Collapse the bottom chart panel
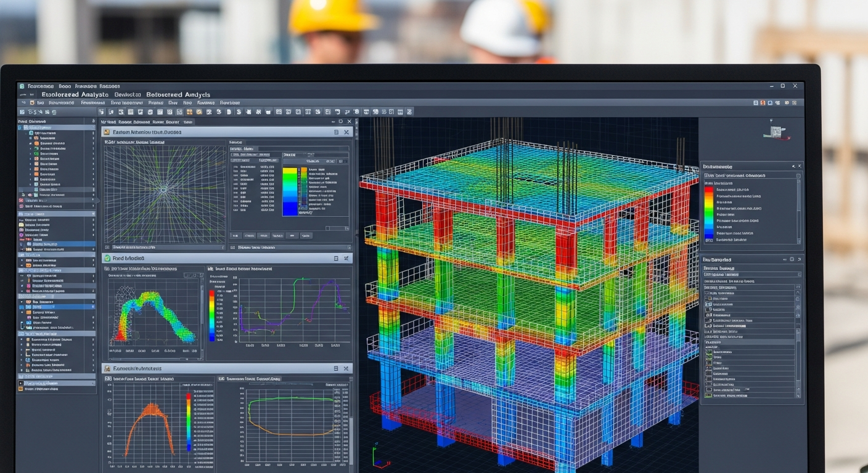 [x=336, y=368]
